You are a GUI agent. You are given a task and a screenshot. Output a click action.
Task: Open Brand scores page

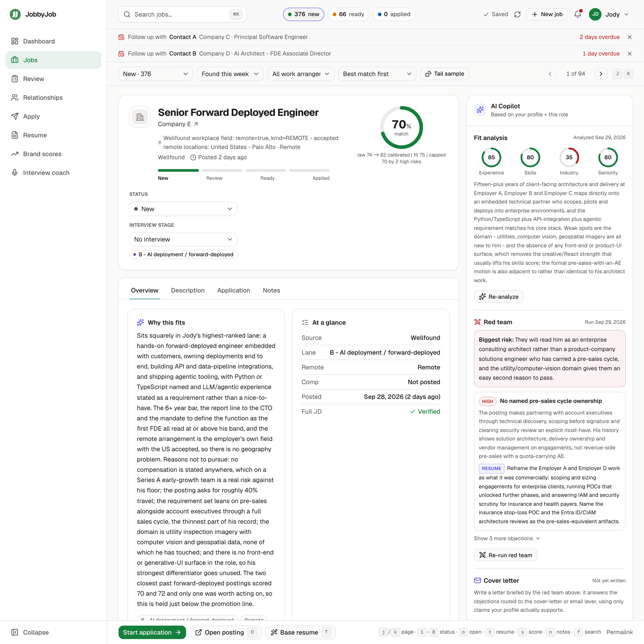coord(53,154)
